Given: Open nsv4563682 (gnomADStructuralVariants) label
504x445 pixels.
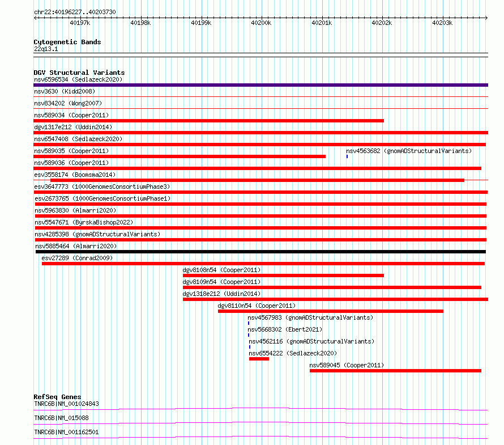Looking at the screenshot, I should 409,151.
